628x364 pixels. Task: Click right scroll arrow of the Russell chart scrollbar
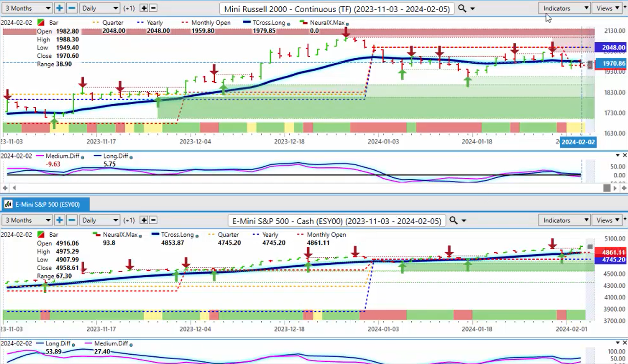pyautogui.click(x=616, y=188)
